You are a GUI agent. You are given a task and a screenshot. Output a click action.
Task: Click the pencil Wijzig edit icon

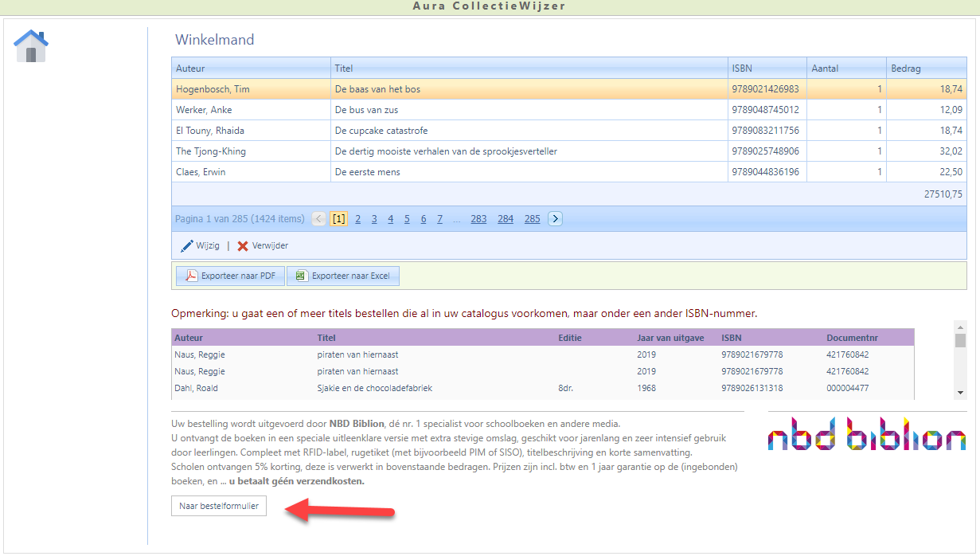(187, 246)
